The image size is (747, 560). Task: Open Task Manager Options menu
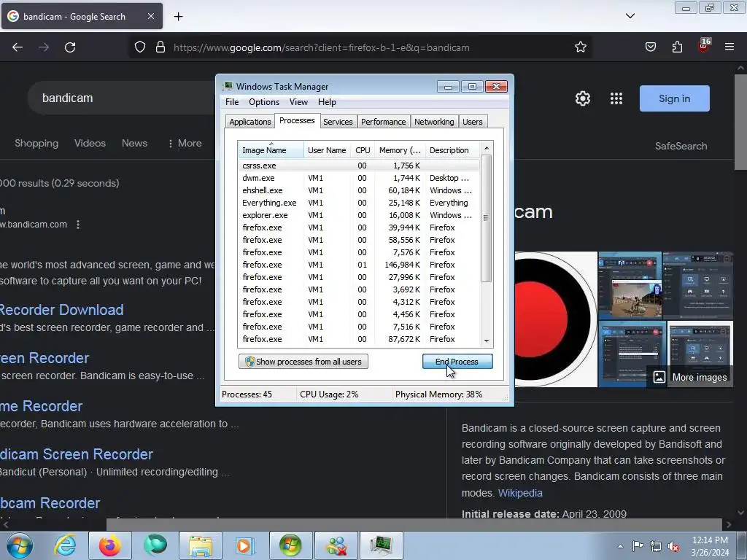[264, 102]
